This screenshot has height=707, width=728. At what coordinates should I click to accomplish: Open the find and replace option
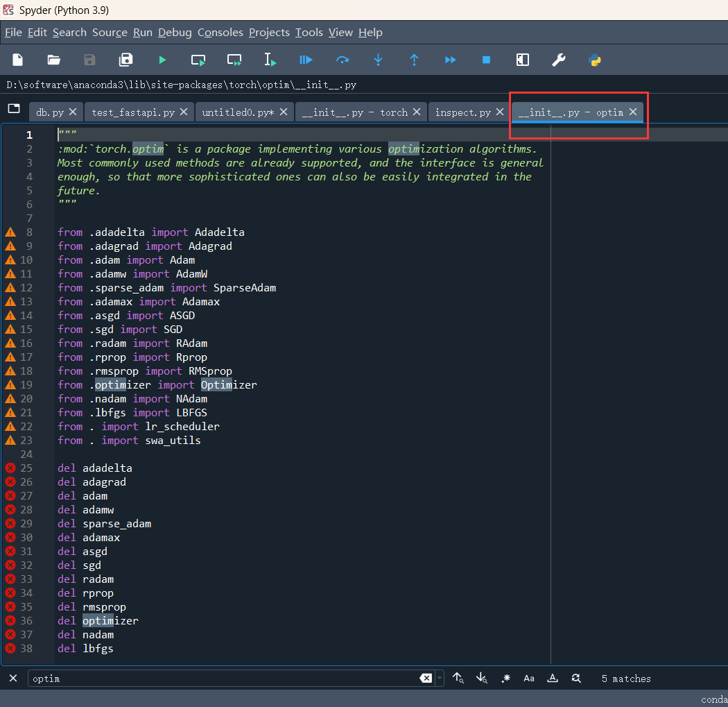[576, 678]
